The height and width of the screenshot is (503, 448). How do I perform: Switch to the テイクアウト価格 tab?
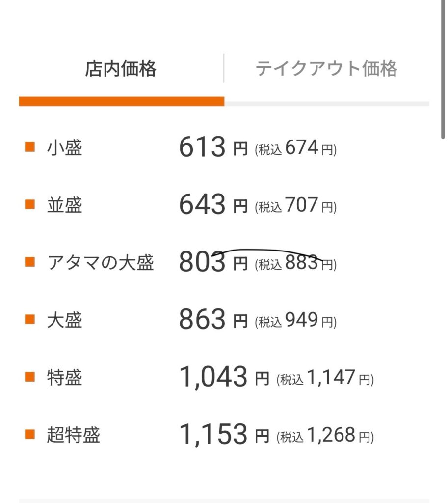coord(326,69)
